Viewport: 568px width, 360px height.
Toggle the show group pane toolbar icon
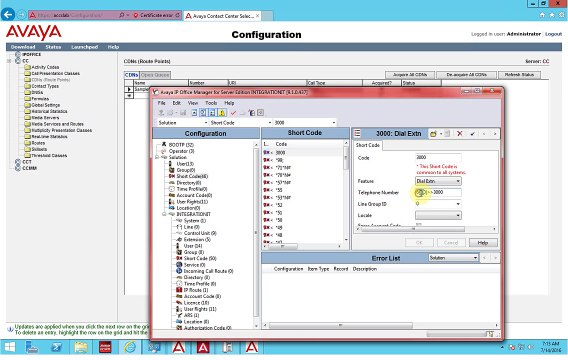point(213,113)
